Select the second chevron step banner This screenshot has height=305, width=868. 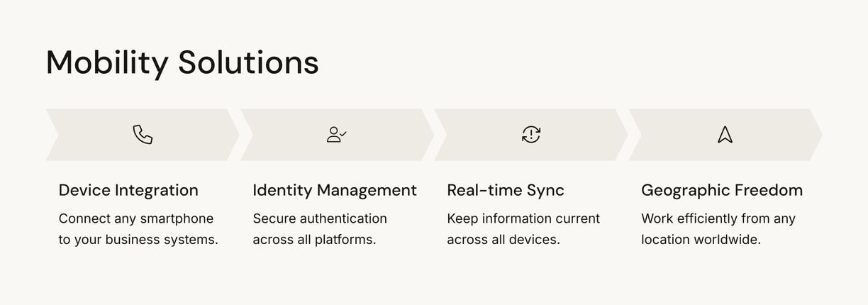[x=337, y=135]
